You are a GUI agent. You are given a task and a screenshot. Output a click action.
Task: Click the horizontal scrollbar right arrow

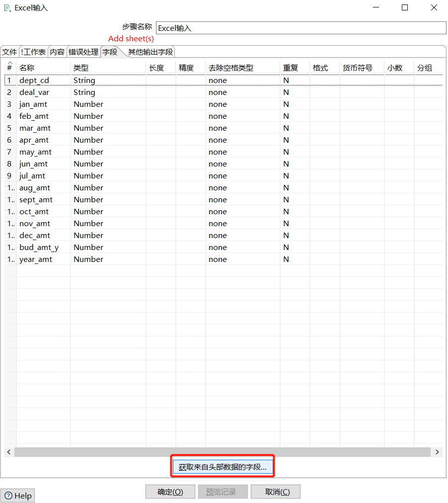(437, 452)
